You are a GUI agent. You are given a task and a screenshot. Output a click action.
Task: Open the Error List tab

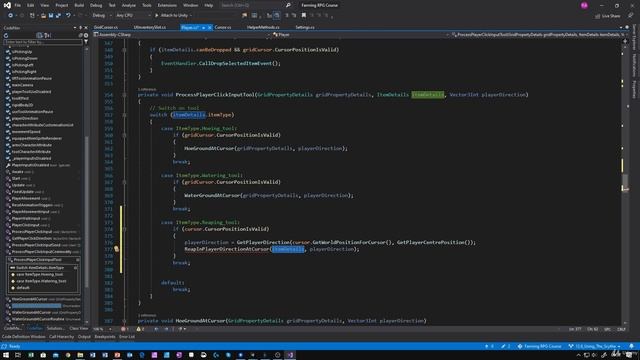click(x=127, y=337)
